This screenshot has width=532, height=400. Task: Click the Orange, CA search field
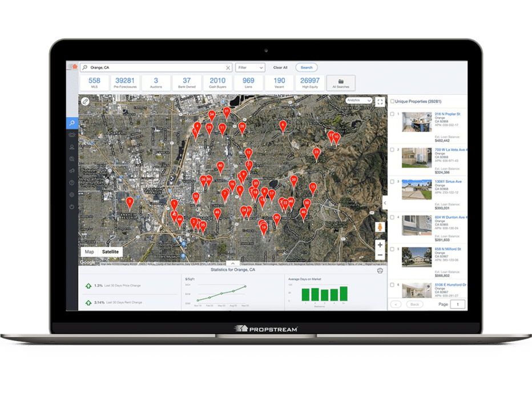156,67
